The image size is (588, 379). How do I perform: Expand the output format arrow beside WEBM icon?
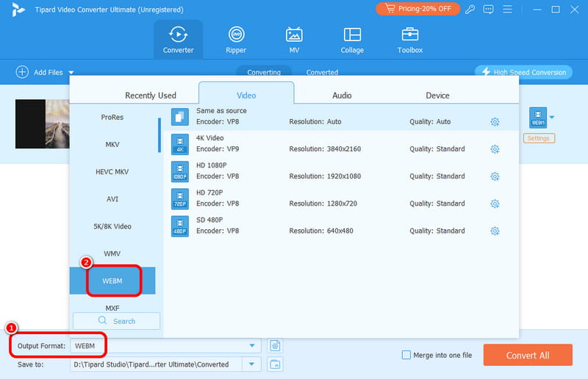pyautogui.click(x=552, y=118)
